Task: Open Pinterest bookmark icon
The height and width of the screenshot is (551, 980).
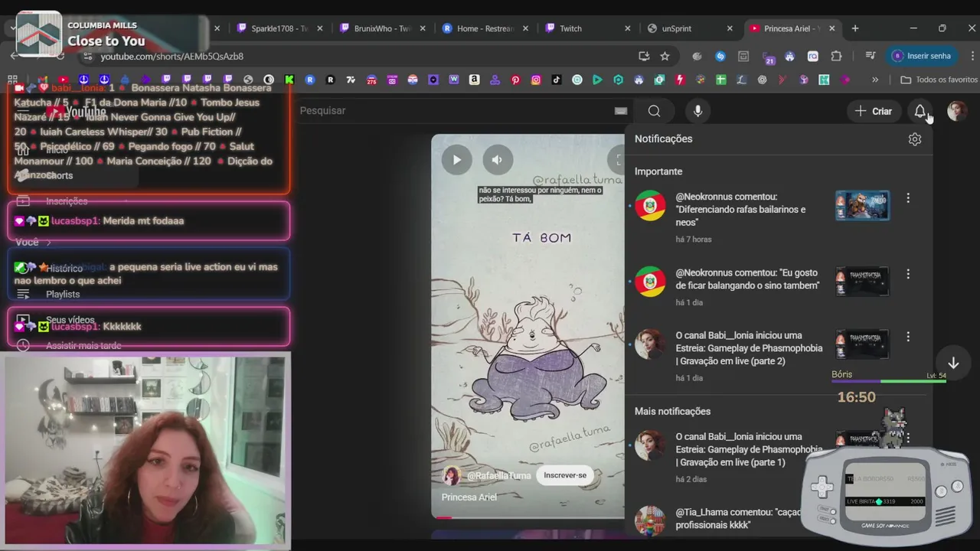Action: pos(515,80)
